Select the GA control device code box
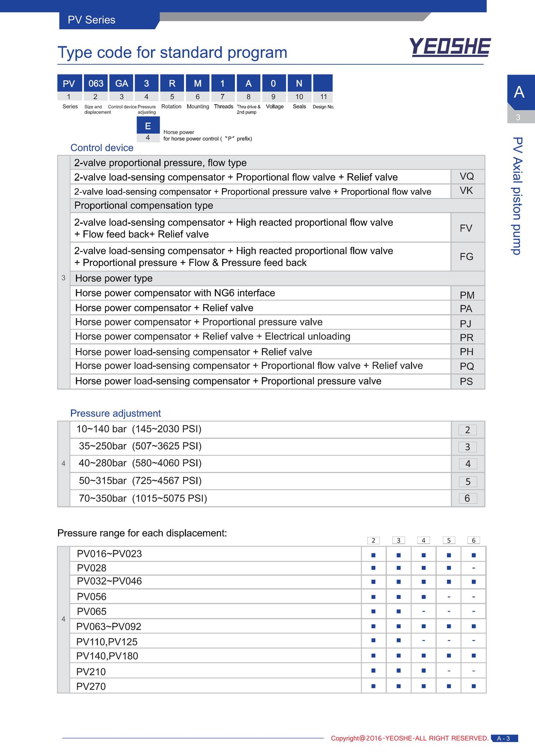Screen dimensions: 535x756 pos(121,83)
